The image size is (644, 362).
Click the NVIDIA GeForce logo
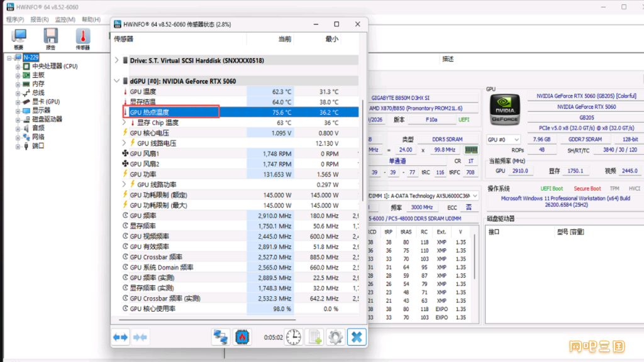click(x=505, y=109)
